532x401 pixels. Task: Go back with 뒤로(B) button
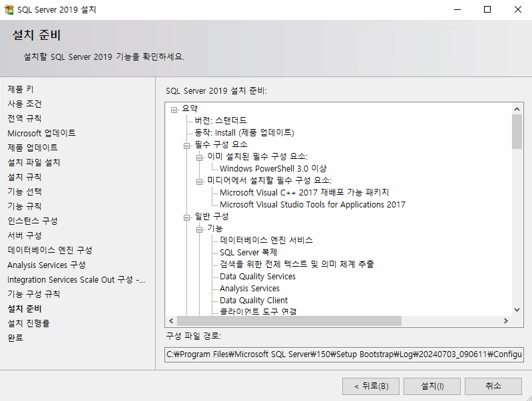click(x=371, y=386)
